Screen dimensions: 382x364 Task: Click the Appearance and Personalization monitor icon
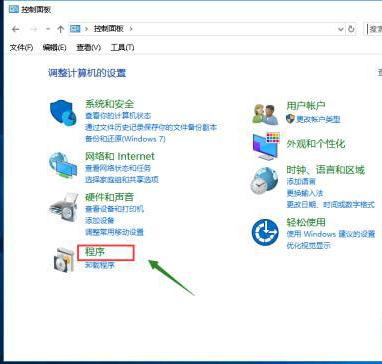pos(266,146)
